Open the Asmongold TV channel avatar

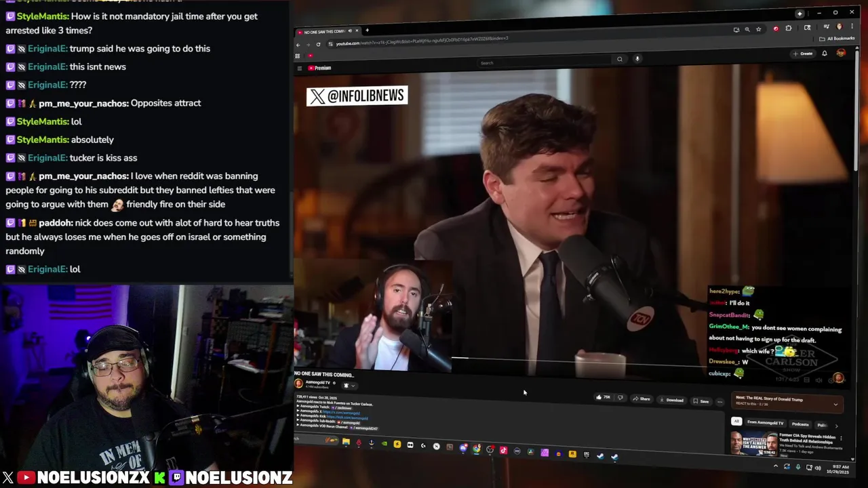(298, 384)
